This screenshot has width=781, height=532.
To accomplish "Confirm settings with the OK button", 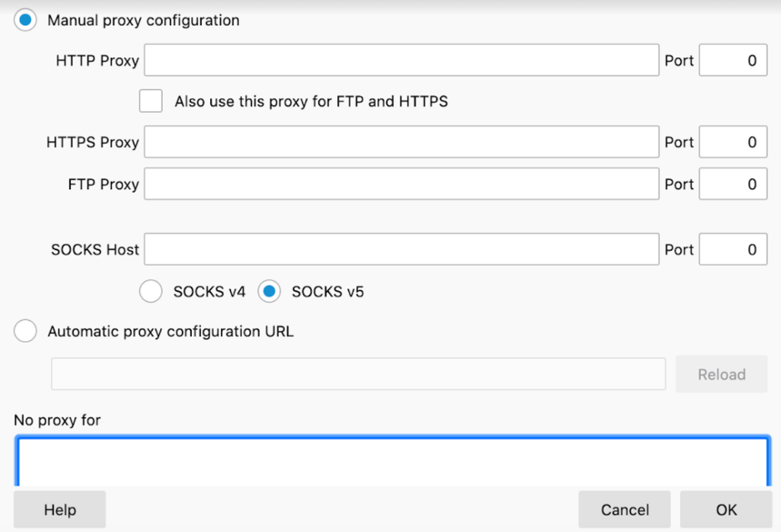I will click(x=726, y=509).
